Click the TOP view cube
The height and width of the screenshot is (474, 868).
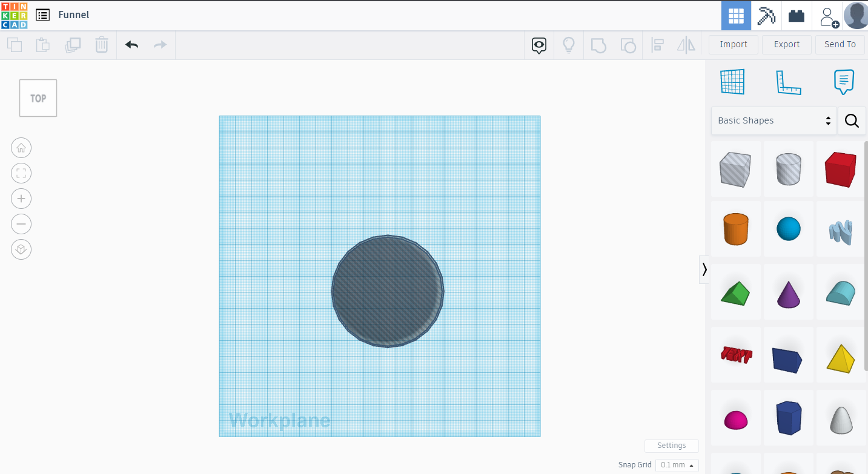tap(38, 98)
